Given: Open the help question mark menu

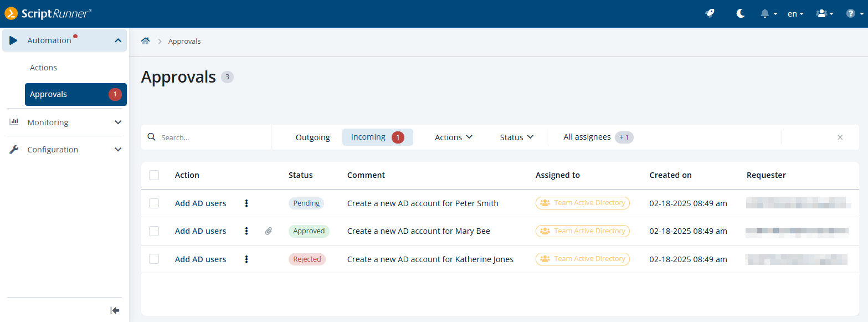Looking at the screenshot, I should tap(854, 13).
